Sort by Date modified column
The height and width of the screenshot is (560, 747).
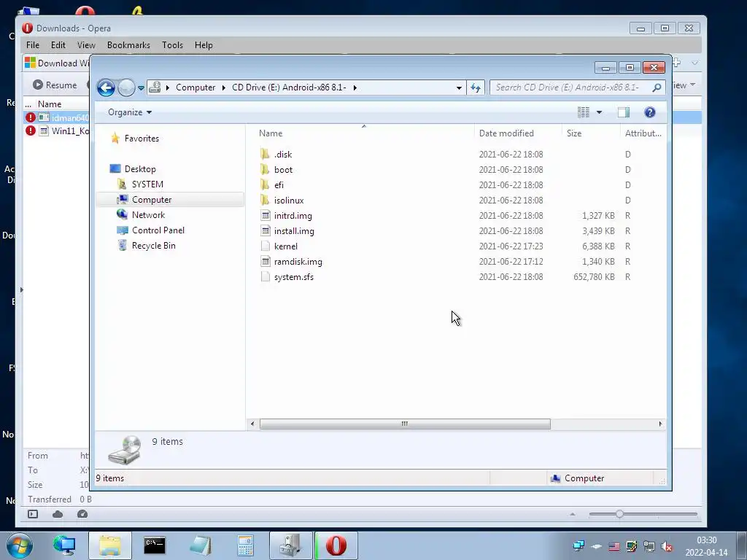[506, 133]
